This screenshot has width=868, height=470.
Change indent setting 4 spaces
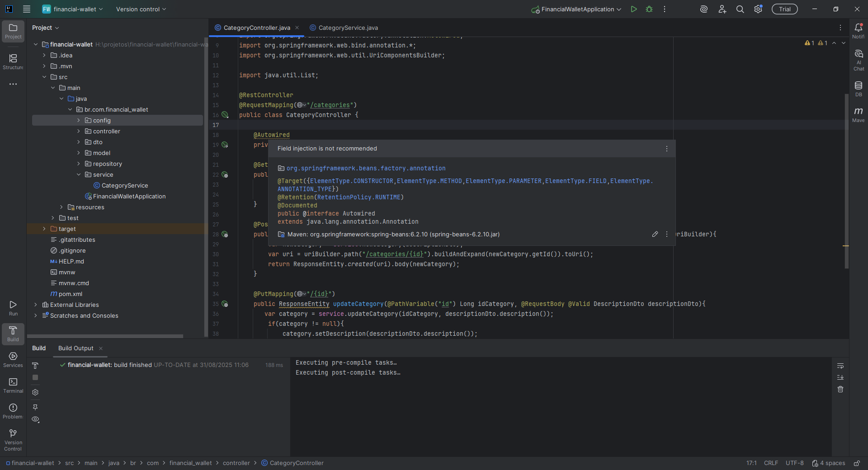[829, 463]
